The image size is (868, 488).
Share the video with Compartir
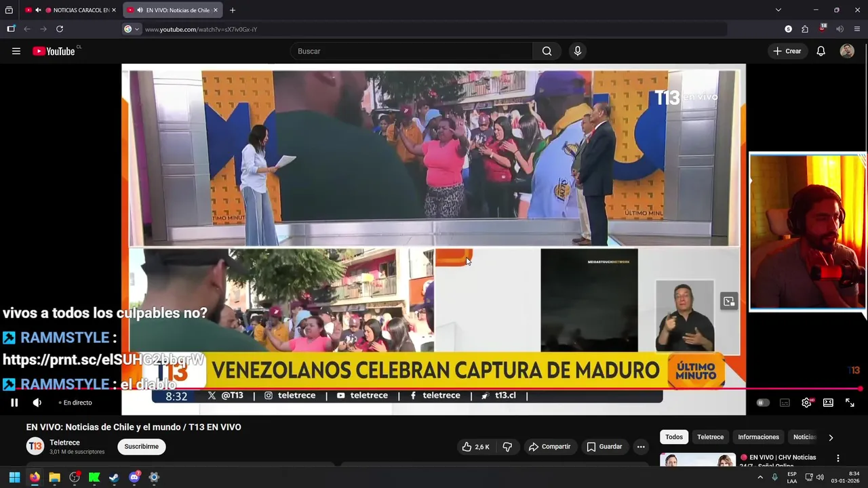tap(549, 447)
